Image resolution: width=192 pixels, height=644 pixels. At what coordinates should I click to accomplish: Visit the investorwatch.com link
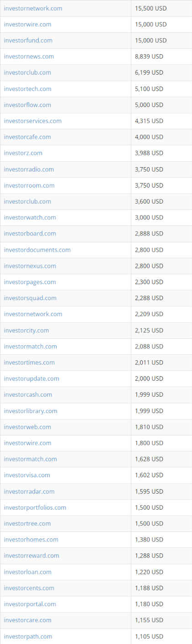(x=30, y=218)
